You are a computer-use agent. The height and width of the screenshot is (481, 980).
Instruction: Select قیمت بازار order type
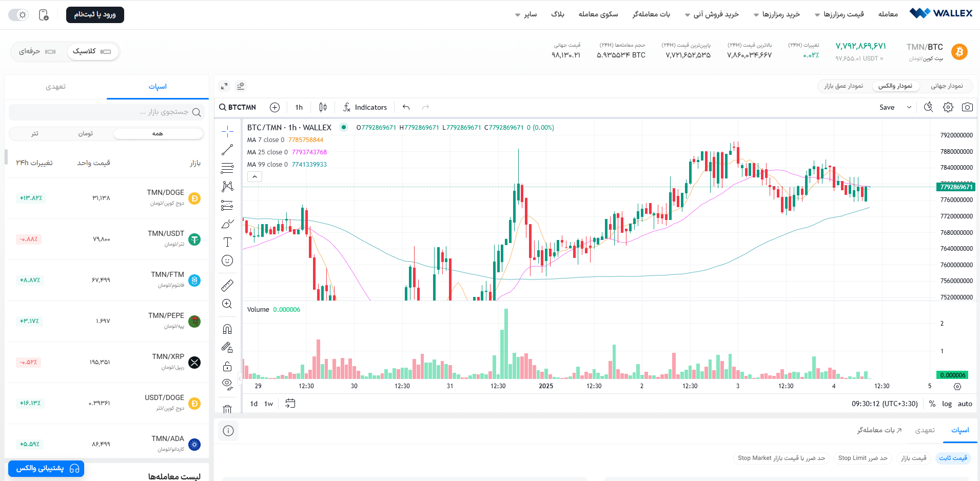[x=914, y=458]
